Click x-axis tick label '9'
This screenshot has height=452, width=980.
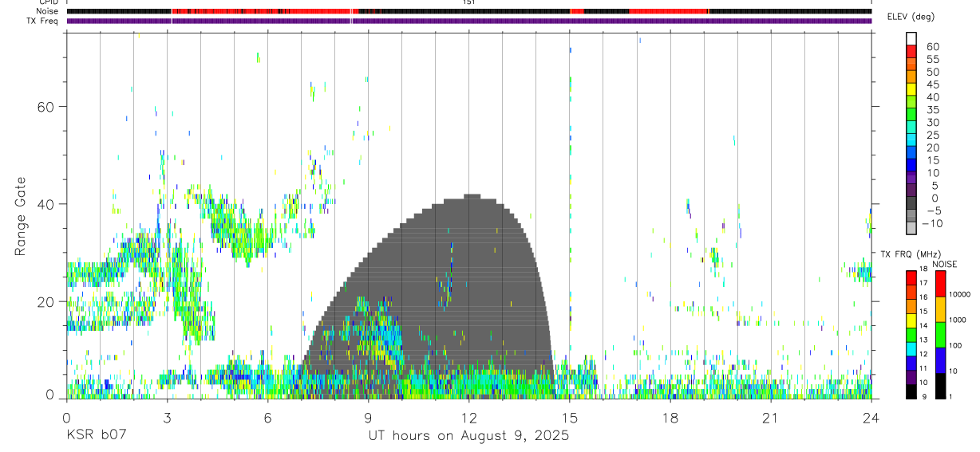click(x=368, y=417)
